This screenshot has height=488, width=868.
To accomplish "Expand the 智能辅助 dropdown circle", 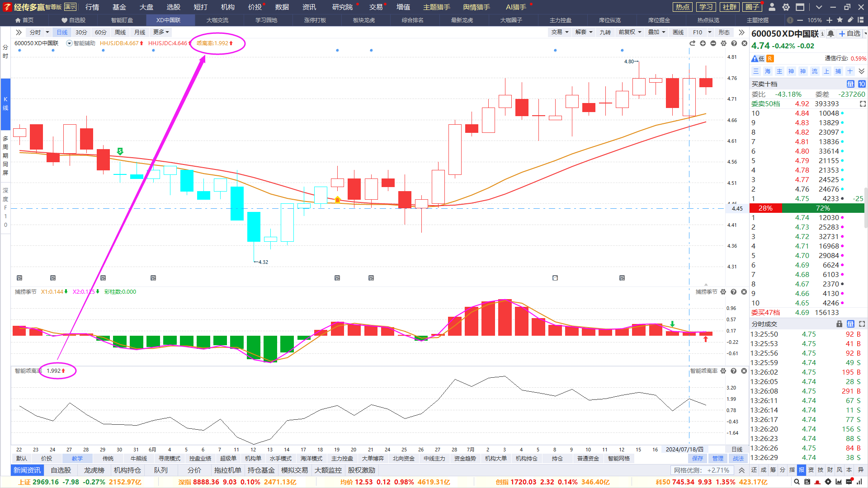I will coord(69,43).
